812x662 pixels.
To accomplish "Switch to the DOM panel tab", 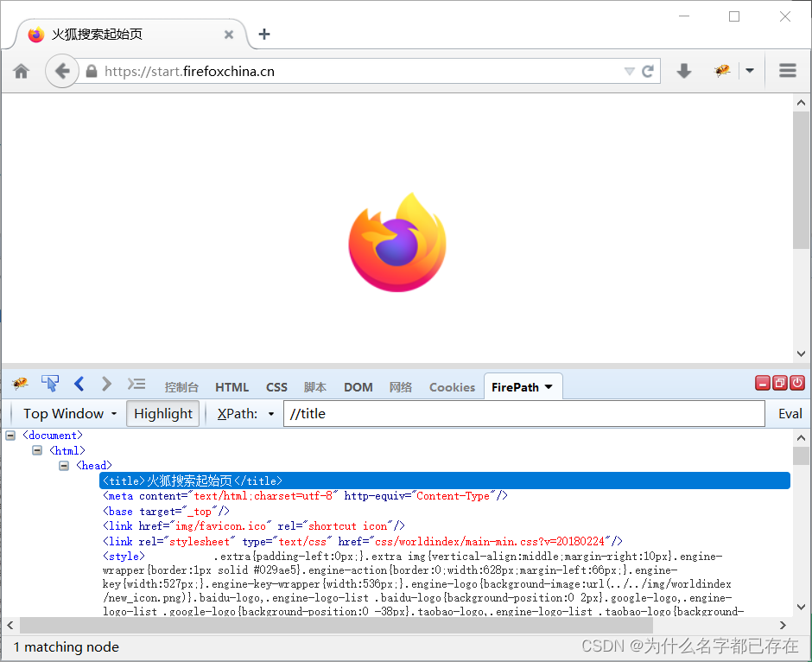I will (x=358, y=387).
